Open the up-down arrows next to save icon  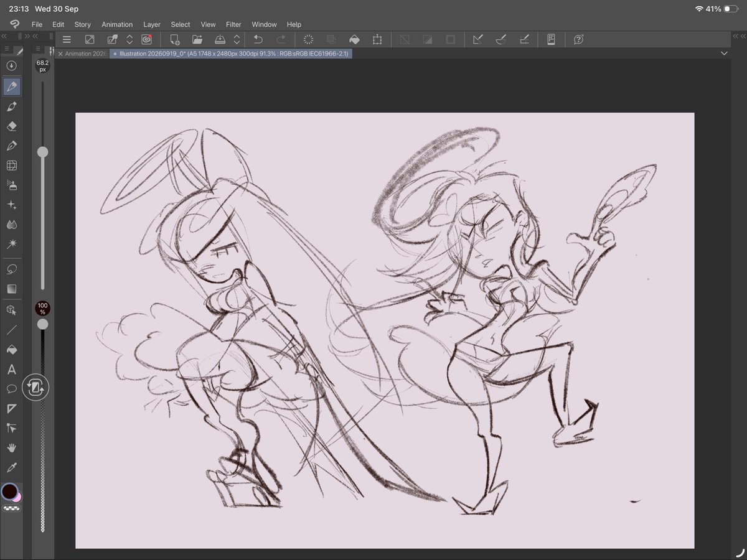pyautogui.click(x=237, y=39)
